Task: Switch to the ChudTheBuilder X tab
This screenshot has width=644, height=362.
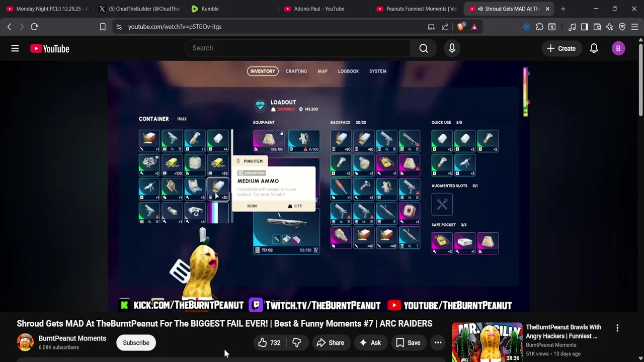Action: (x=139, y=9)
